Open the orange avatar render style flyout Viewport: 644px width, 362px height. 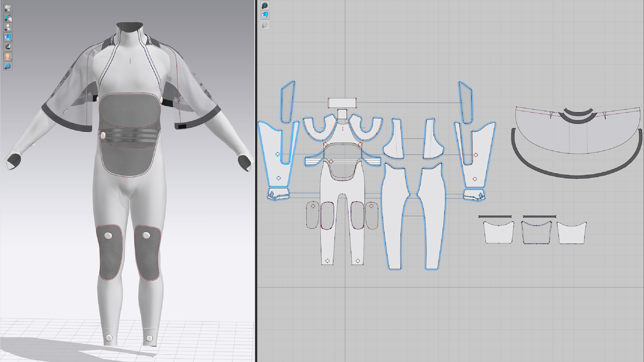click(x=8, y=56)
